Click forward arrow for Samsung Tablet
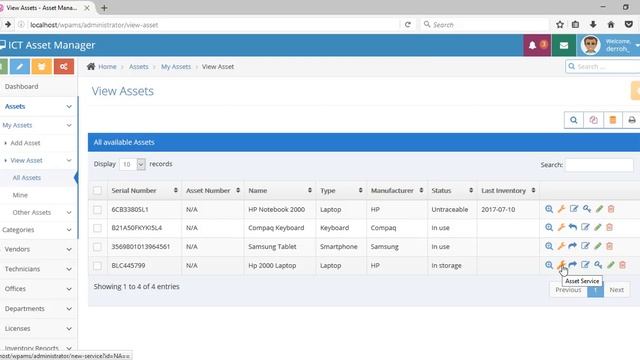The width and height of the screenshot is (640, 360). click(x=573, y=246)
